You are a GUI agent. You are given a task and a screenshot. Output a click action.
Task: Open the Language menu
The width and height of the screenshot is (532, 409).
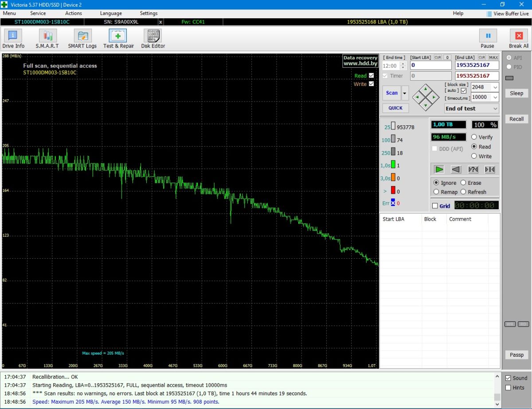pyautogui.click(x=111, y=13)
